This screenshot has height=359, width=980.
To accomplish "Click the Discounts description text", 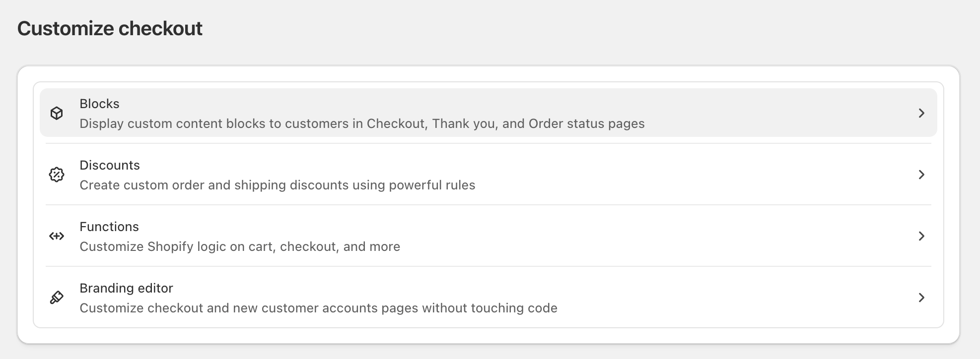I will click(277, 185).
